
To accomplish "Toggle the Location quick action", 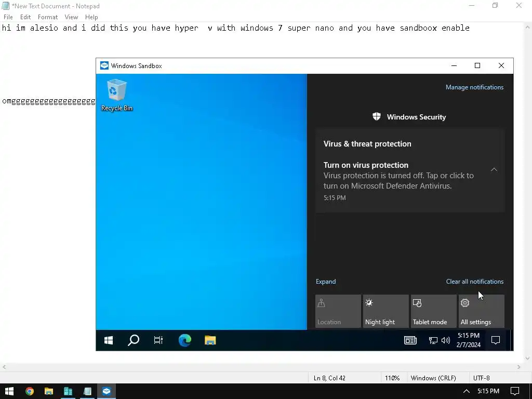I will coord(338,311).
